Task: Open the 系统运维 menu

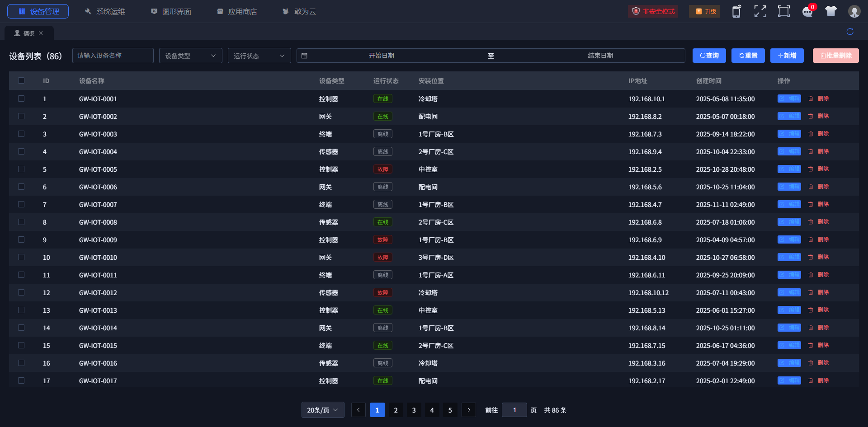Action: (105, 11)
